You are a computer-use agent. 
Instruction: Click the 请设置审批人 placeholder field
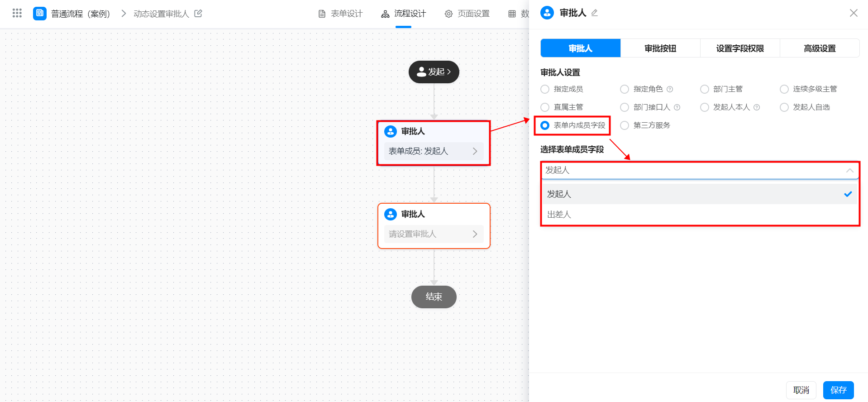(x=434, y=234)
